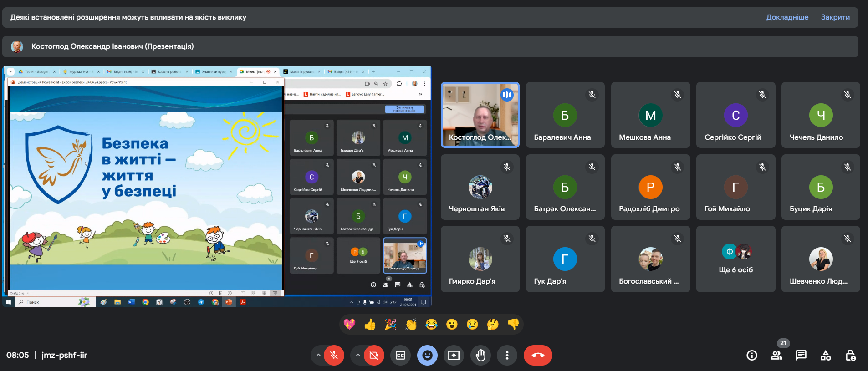The image size is (868, 371).
Task: Open the activities icon
Action: pos(826,356)
